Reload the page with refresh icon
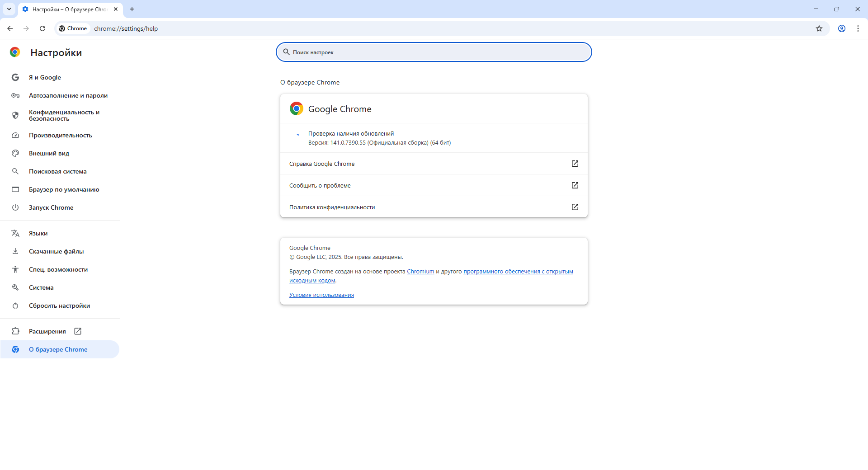 (42, 28)
